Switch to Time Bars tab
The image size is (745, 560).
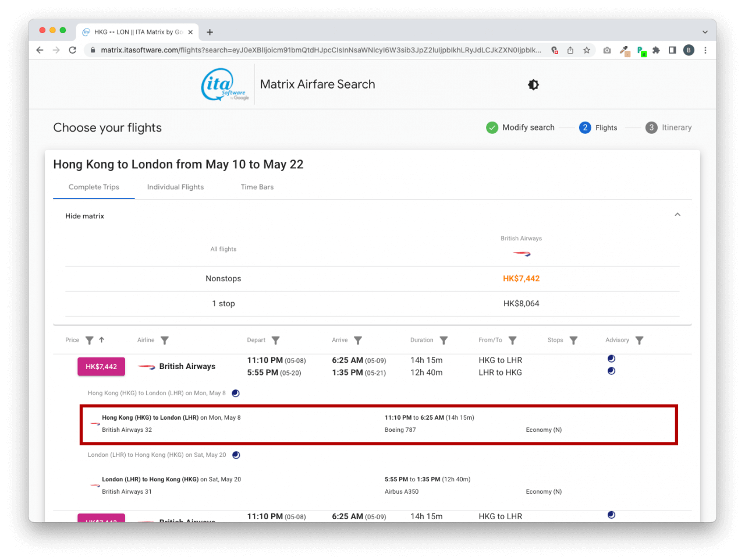257,187
